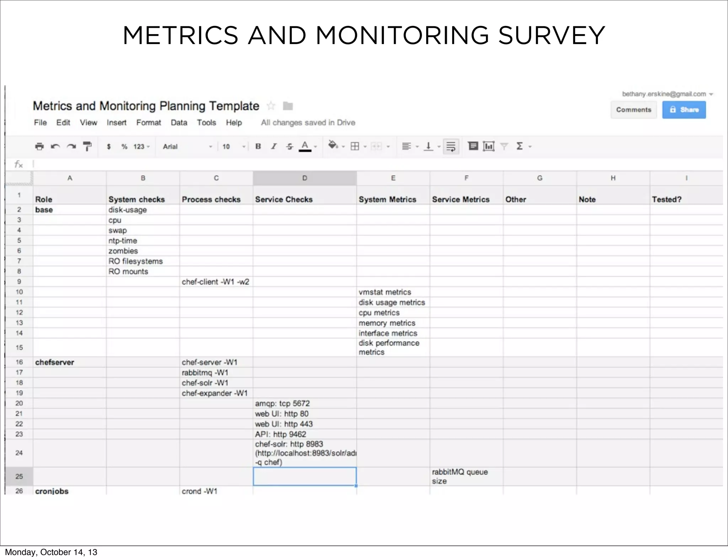Open vertical align menu
This screenshot has width=728, height=560.
[x=433, y=146]
